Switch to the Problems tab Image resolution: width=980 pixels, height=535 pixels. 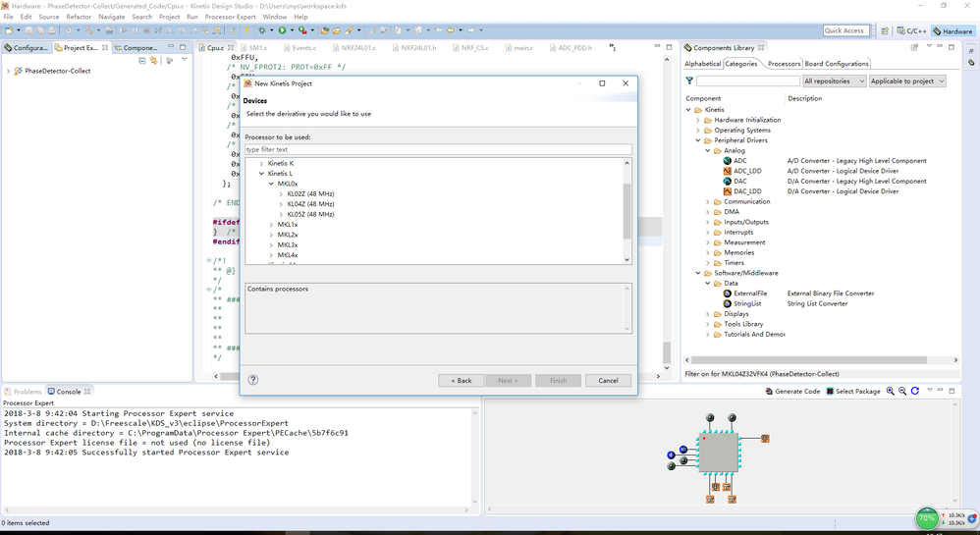tap(24, 392)
